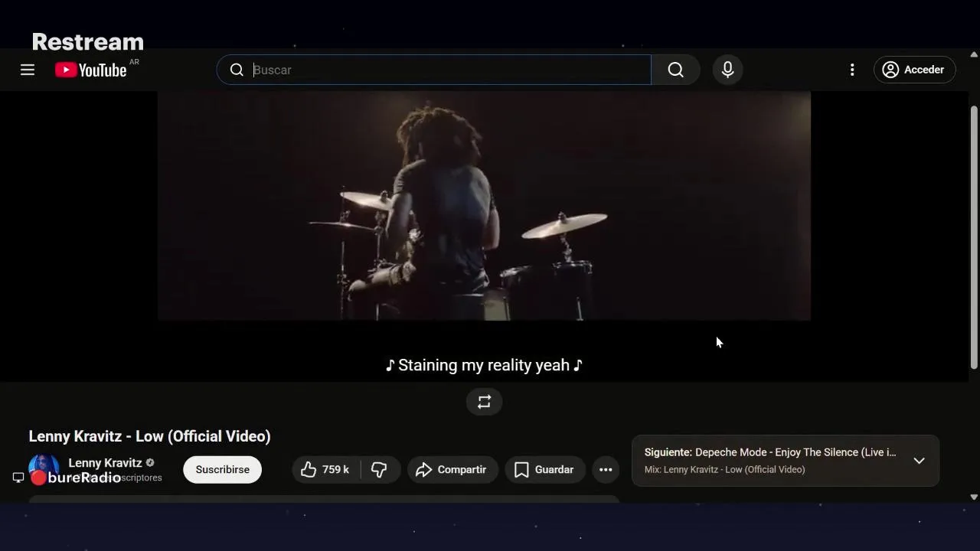Open the Lenny Kravitz channel avatar
The height and width of the screenshot is (551, 980).
click(x=44, y=469)
